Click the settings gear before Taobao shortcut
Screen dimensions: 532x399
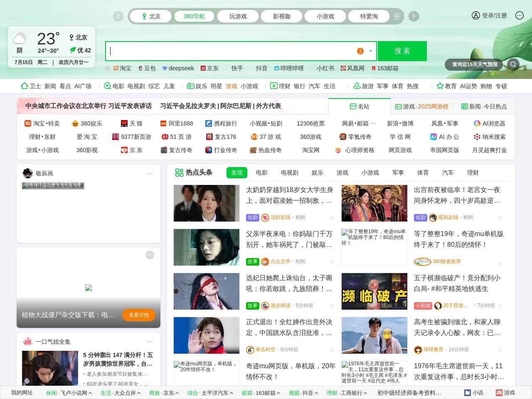tap(108, 68)
